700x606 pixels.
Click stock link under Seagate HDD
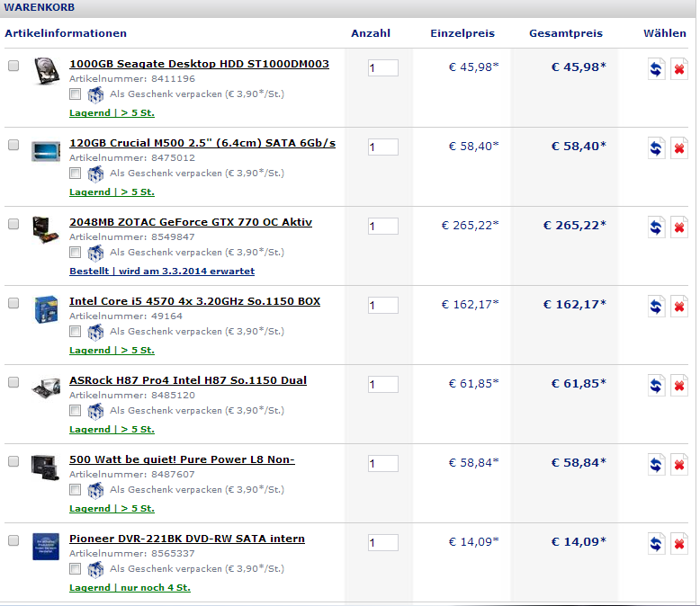tap(112, 113)
